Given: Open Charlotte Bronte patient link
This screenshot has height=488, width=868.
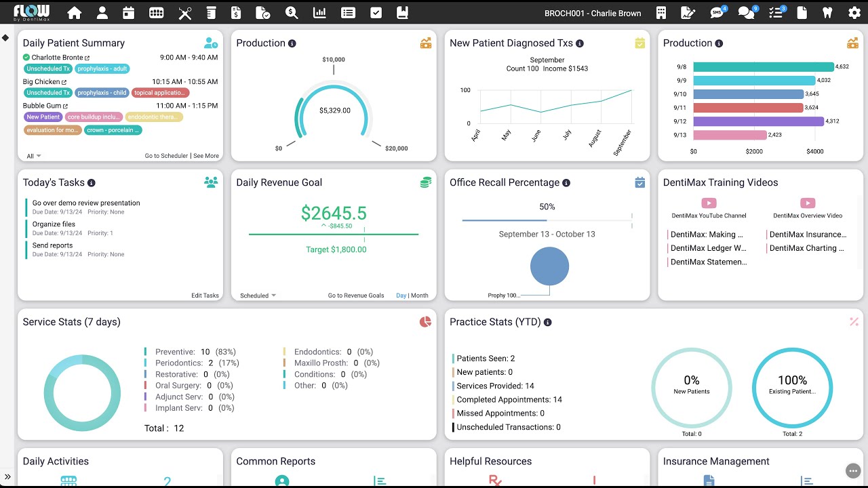Looking at the screenshot, I should pyautogui.click(x=60, y=58).
